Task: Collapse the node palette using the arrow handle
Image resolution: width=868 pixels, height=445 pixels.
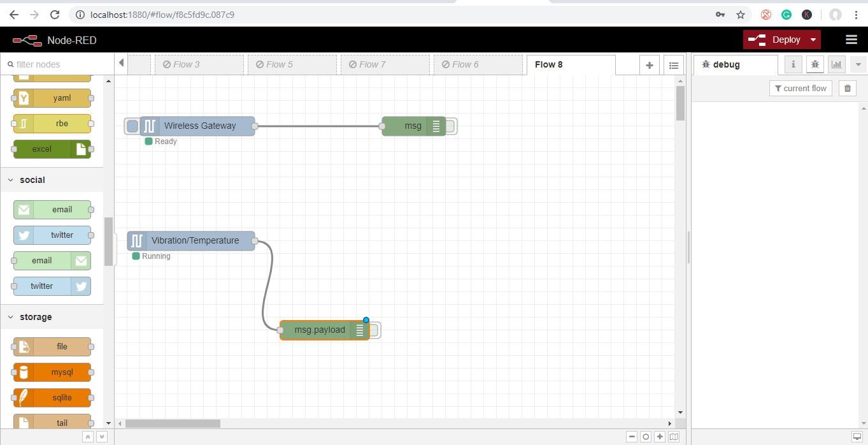Action: point(121,62)
